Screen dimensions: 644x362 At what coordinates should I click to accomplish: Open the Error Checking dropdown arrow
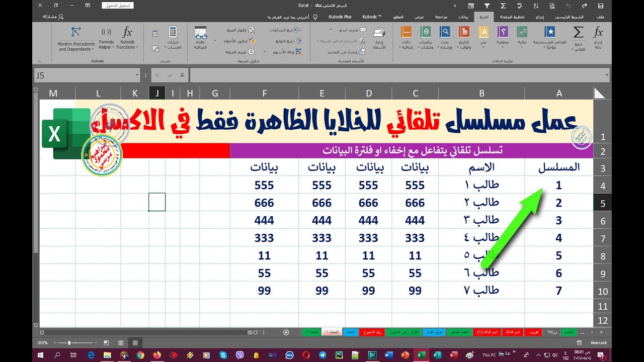point(216,41)
